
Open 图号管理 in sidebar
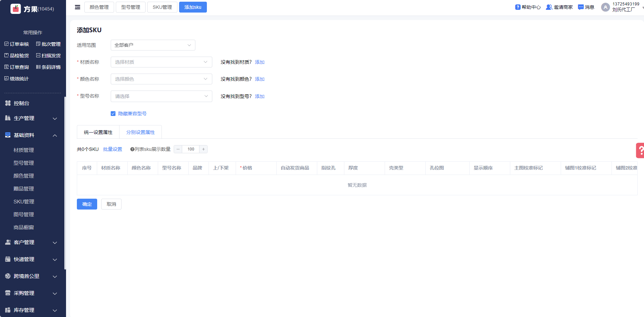[x=24, y=214]
